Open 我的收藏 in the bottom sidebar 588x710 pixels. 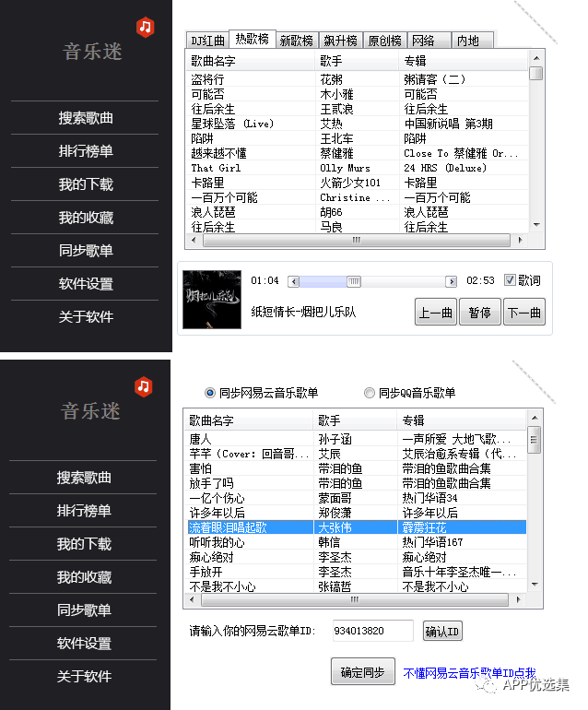pyautogui.click(x=84, y=577)
